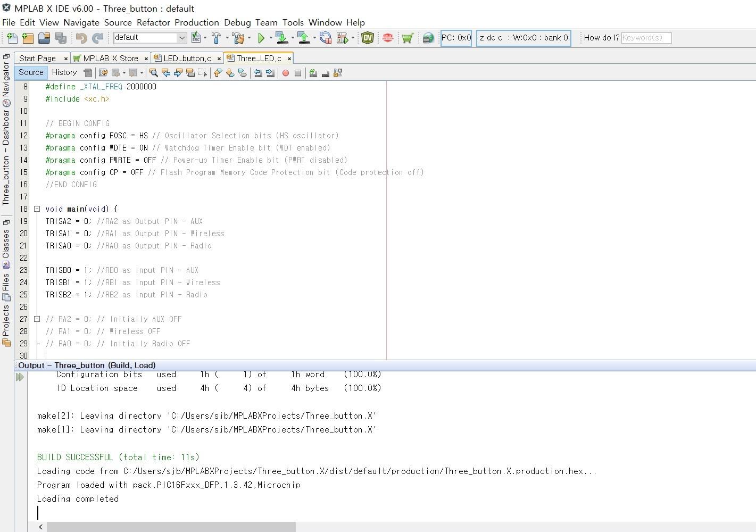Click the Find Previous Occurrence icon
The image size is (756, 532).
coord(165,73)
